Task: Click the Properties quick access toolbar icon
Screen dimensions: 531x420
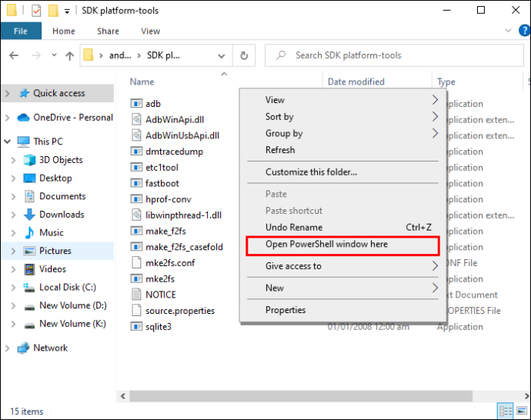Action: (x=36, y=11)
